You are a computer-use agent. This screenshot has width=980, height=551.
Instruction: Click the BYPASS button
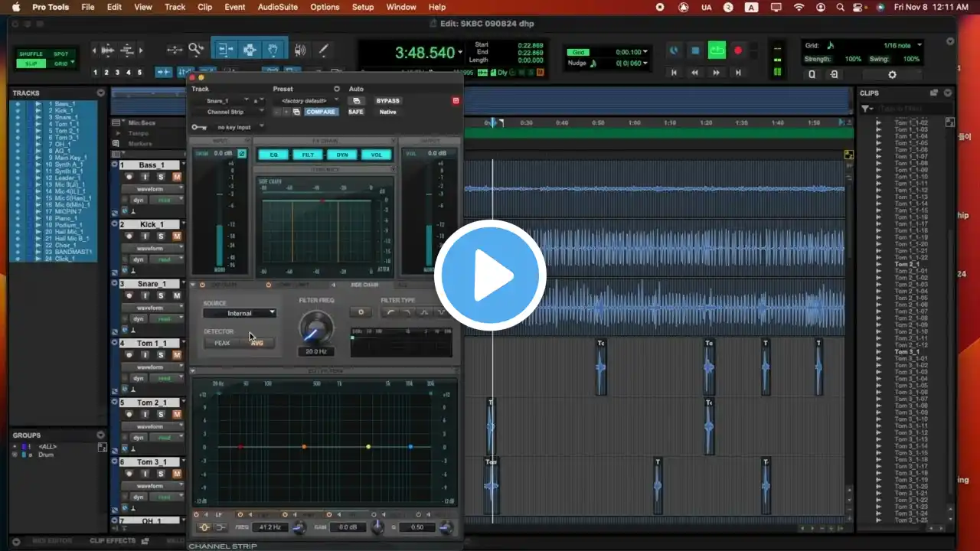coord(388,100)
